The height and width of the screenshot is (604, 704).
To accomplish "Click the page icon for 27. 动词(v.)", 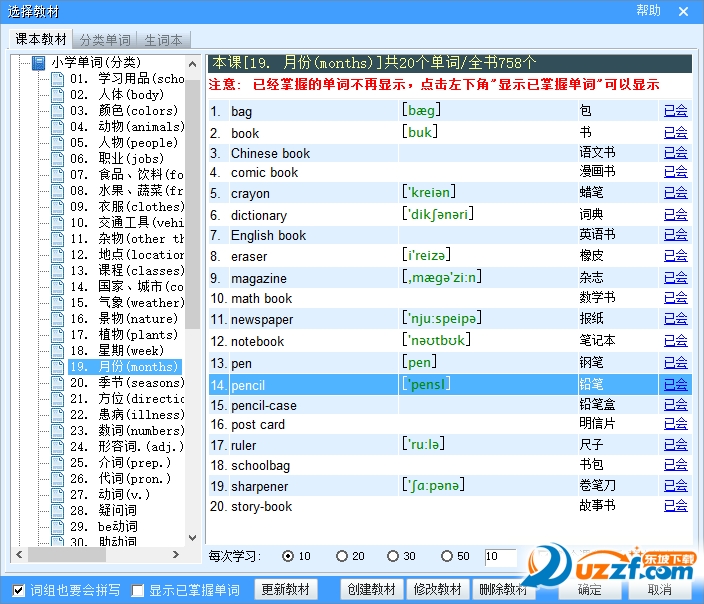I will 57,495.
